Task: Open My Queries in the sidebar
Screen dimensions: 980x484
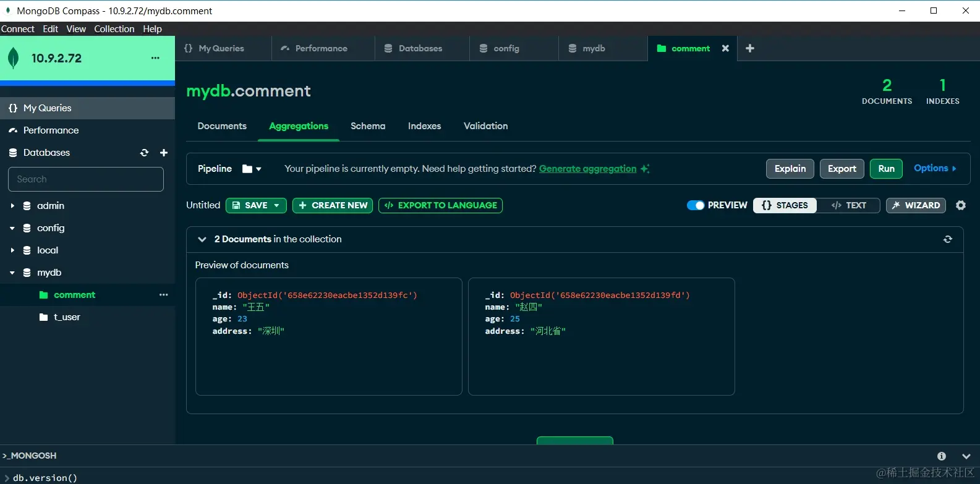Action: tap(87, 108)
